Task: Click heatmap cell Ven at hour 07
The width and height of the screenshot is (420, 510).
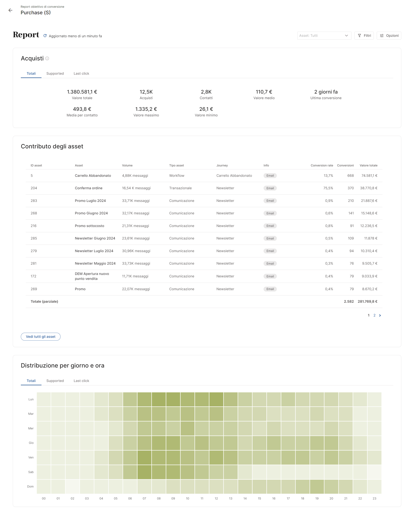Action: click(144, 458)
